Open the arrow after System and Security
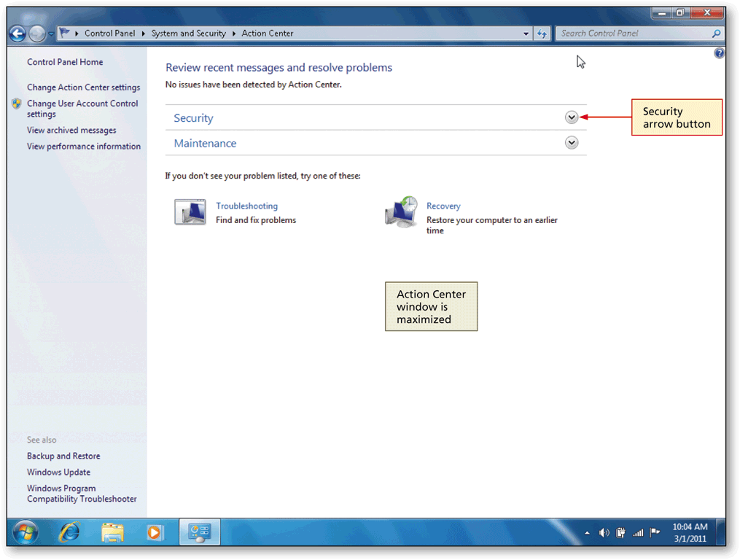The width and height of the screenshot is (740, 560). (x=233, y=34)
